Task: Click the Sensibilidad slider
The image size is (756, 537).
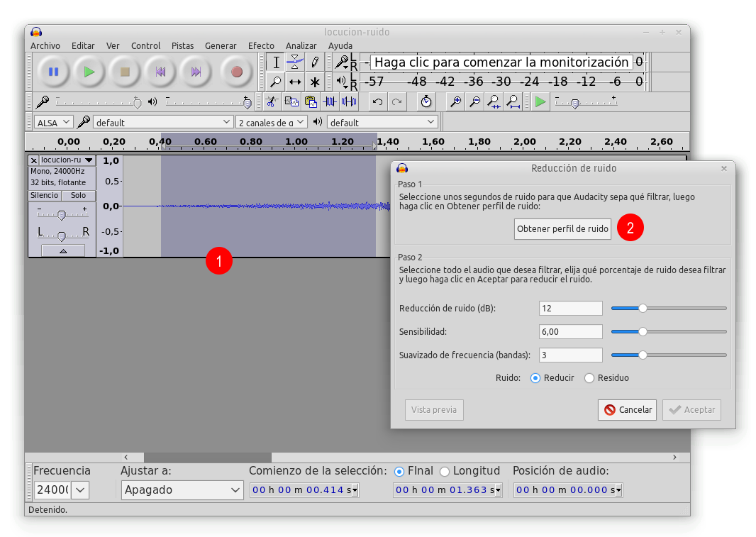Action: click(669, 331)
